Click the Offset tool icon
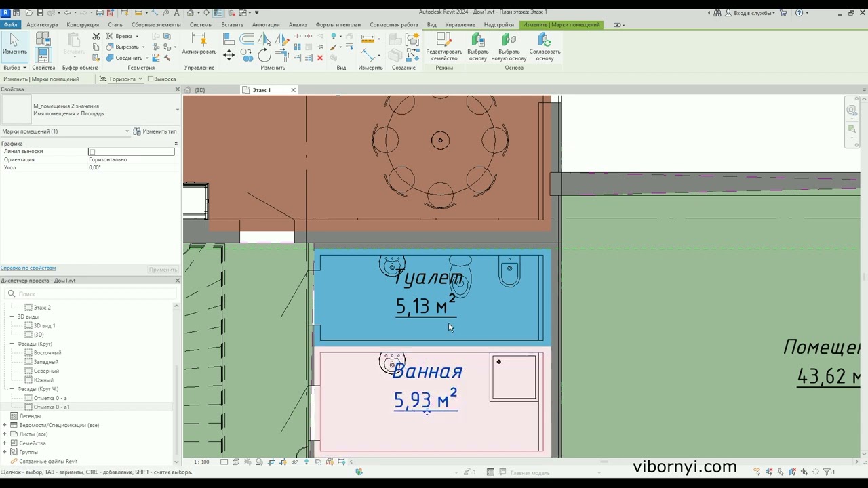The height and width of the screenshot is (488, 868). (247, 39)
